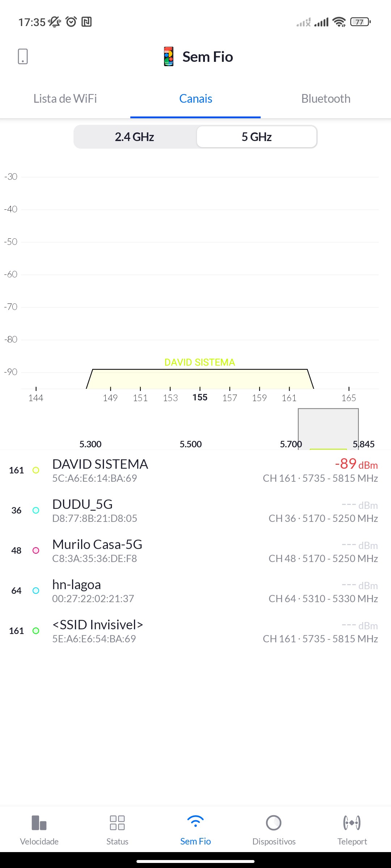The width and height of the screenshot is (391, 868).
Task: Tap the yellow-green dot beside DAVID SISTEMA
Action: tap(36, 470)
